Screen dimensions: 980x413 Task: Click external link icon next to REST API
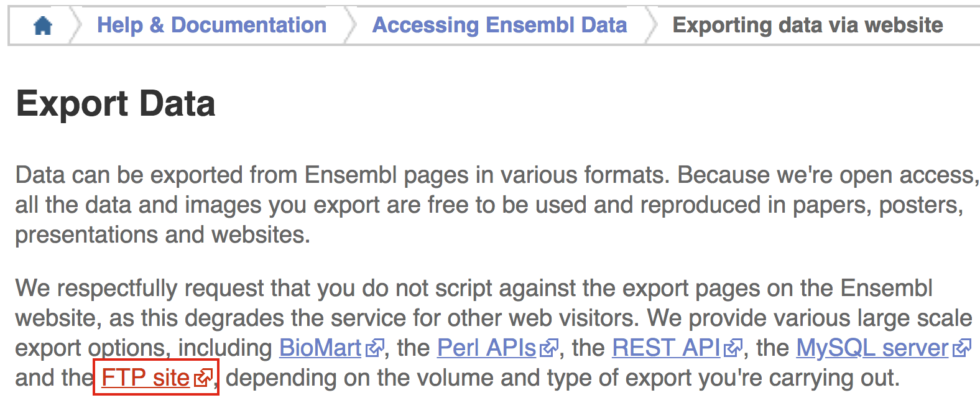733,348
